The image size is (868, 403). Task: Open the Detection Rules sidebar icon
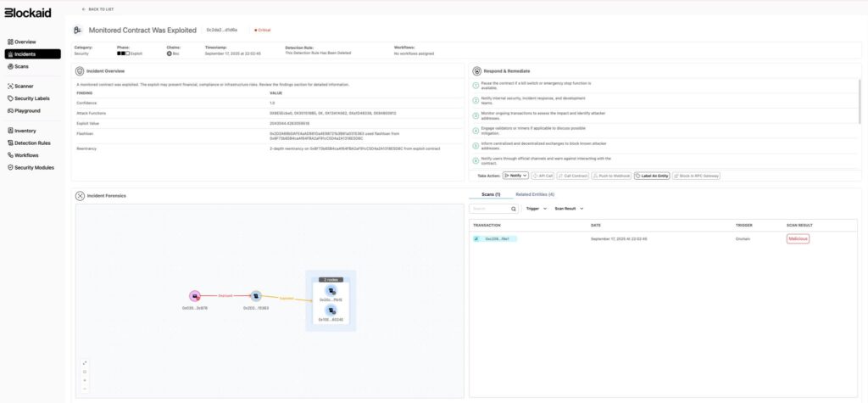[10, 143]
